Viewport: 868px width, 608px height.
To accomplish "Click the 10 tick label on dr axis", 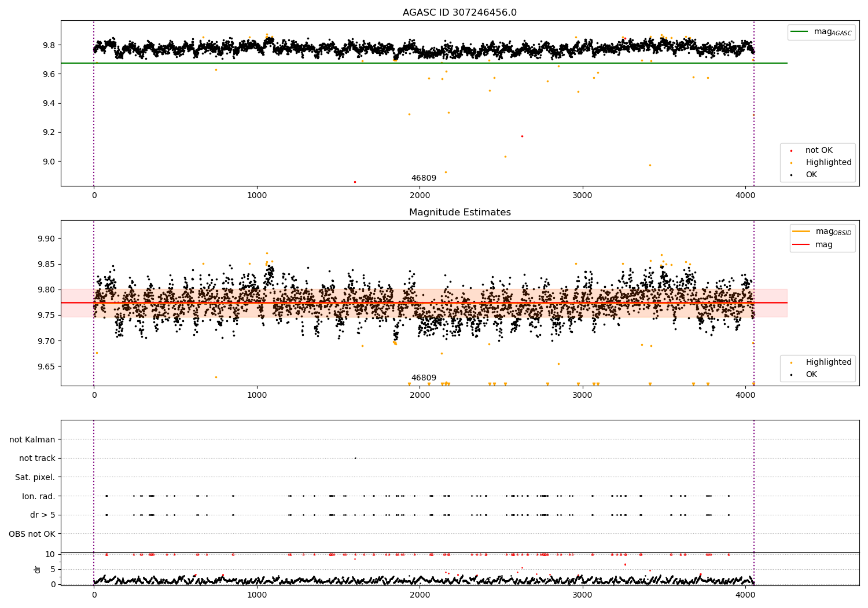I will click(x=50, y=554).
